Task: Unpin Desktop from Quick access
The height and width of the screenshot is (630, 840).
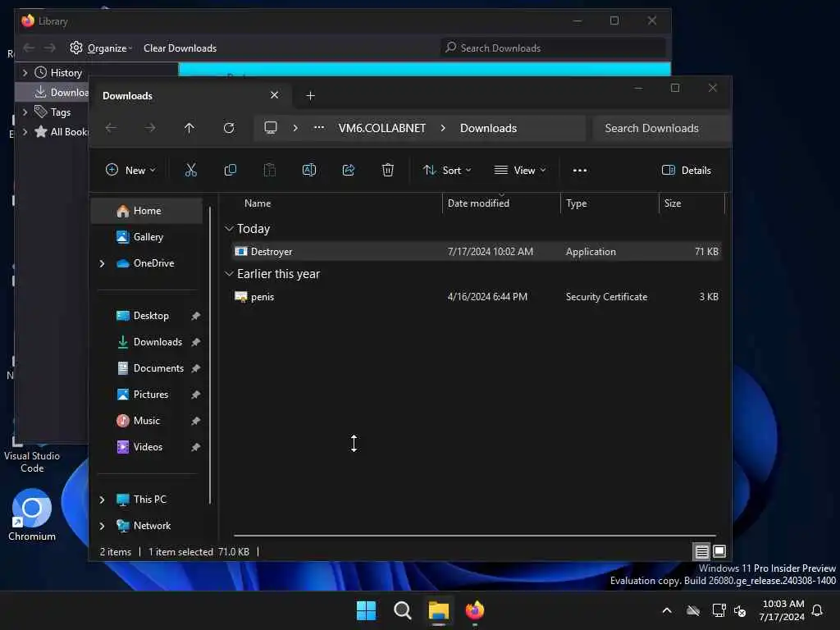Action: 195,316
